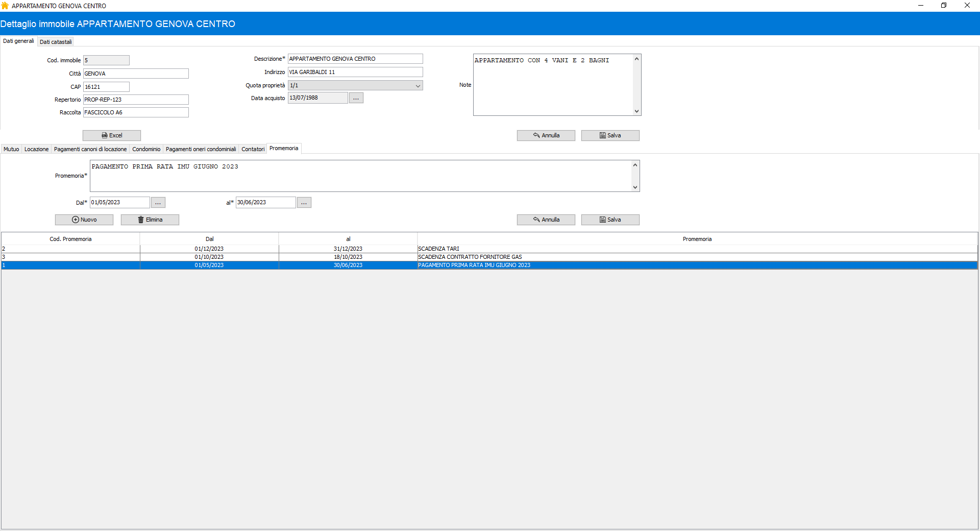This screenshot has height=531, width=980.
Task: Select the SCADENZA TARI reminder row
Action: [x=438, y=249]
